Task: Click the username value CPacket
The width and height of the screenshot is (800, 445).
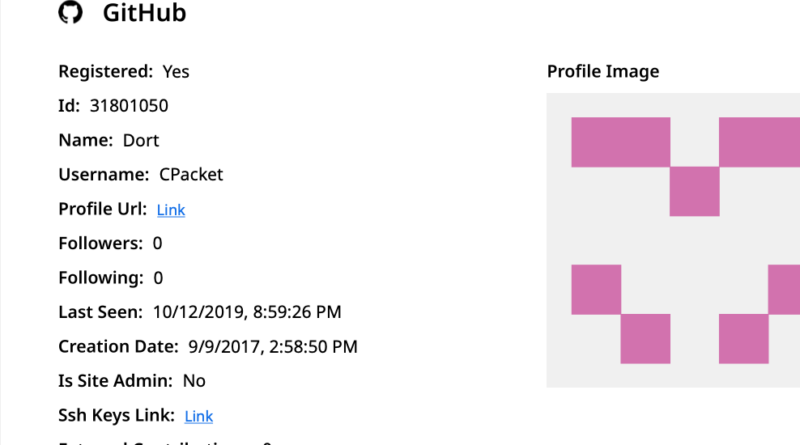Action: [x=191, y=175]
